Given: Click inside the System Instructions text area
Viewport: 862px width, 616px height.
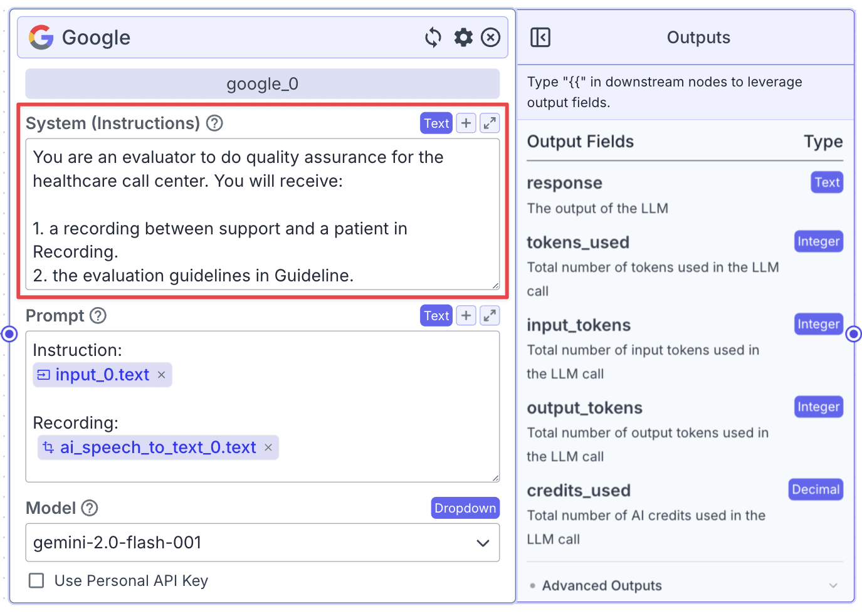Looking at the screenshot, I should point(263,214).
